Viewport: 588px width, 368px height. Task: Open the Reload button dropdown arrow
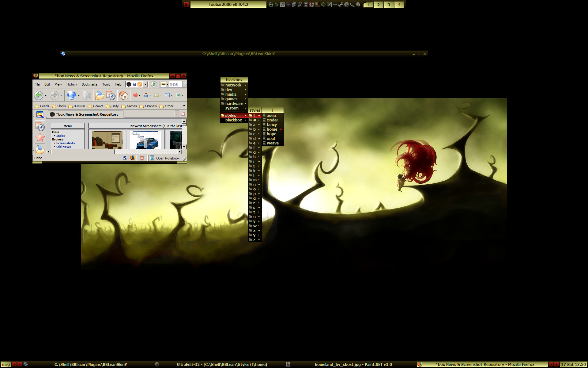(x=79, y=96)
